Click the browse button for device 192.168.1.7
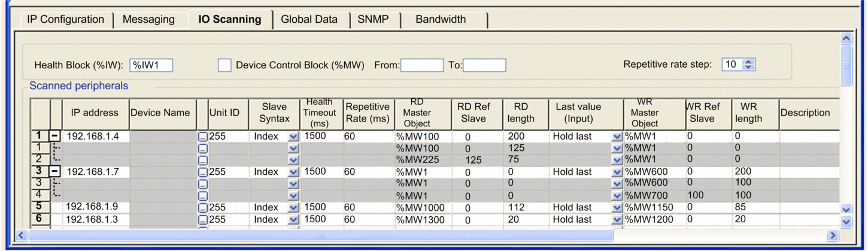 point(203,173)
